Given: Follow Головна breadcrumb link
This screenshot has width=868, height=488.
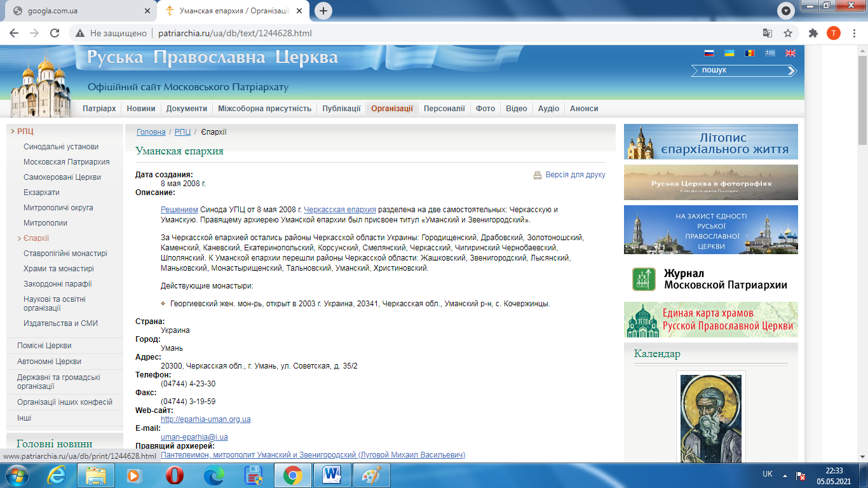Looking at the screenshot, I should [151, 132].
